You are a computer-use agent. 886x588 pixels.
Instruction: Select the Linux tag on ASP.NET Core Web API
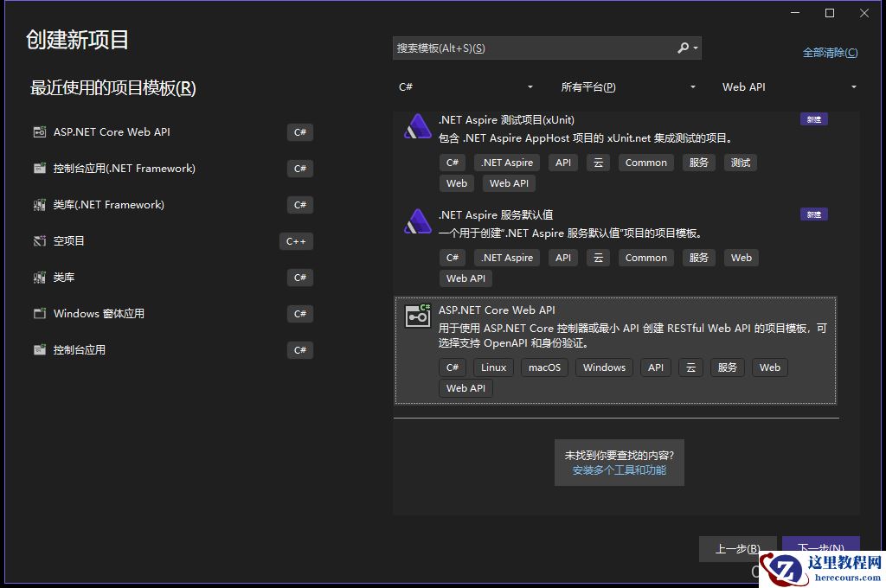click(493, 367)
